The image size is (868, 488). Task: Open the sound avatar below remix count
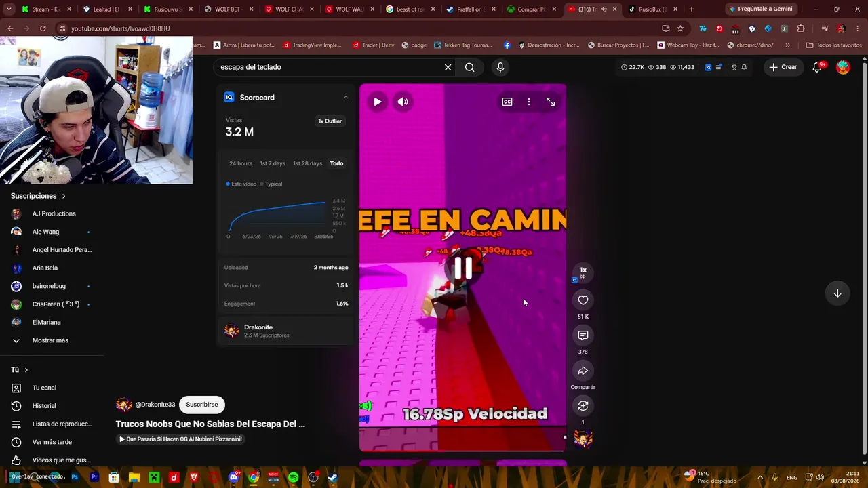click(x=583, y=439)
